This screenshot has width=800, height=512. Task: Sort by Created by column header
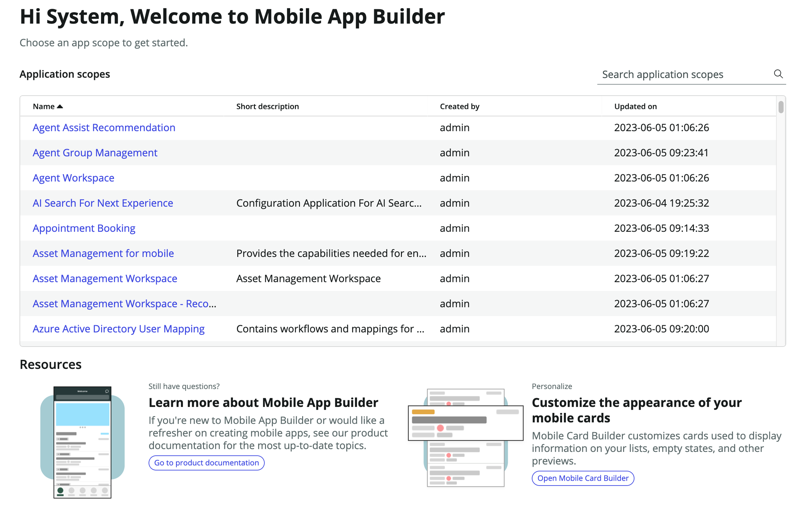460,107
